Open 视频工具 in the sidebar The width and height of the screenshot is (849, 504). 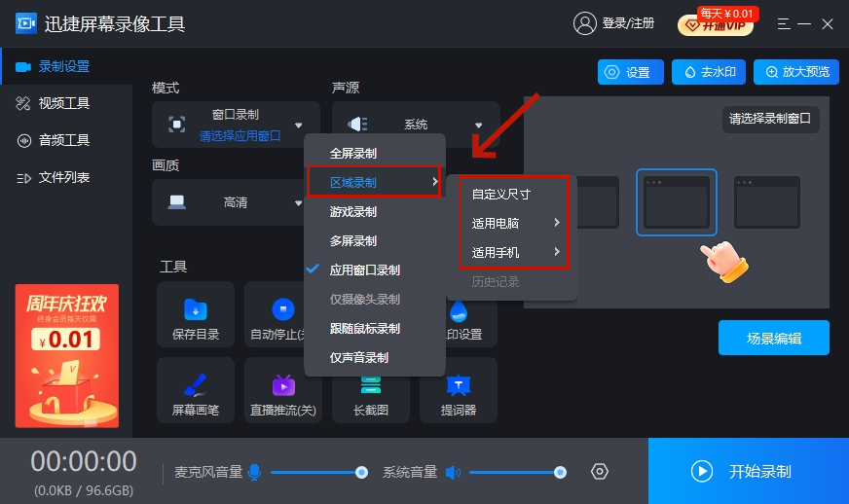[x=66, y=103]
